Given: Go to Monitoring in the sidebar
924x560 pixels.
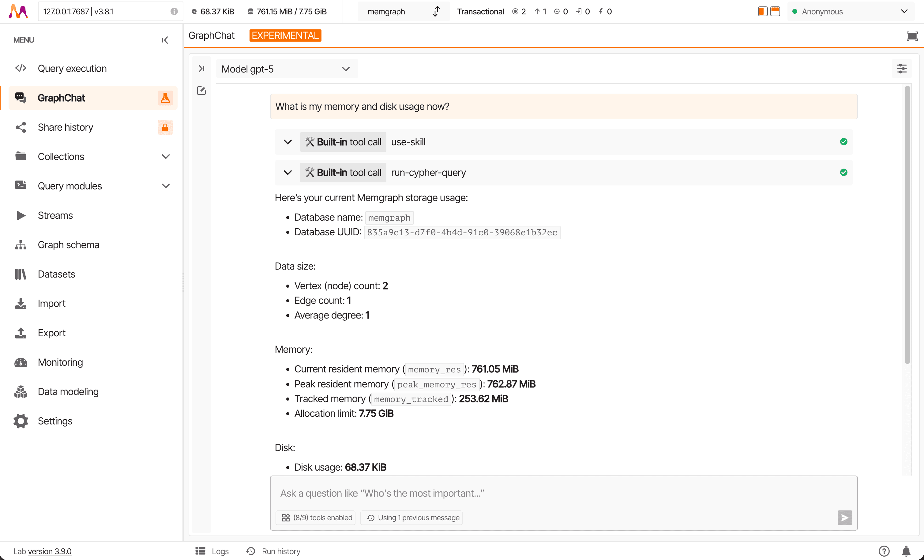Looking at the screenshot, I should [60, 362].
